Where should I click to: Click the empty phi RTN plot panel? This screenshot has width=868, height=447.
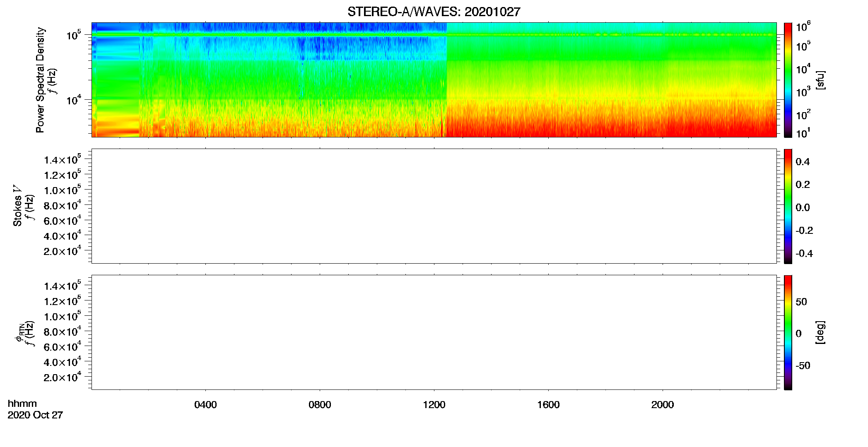point(434,332)
